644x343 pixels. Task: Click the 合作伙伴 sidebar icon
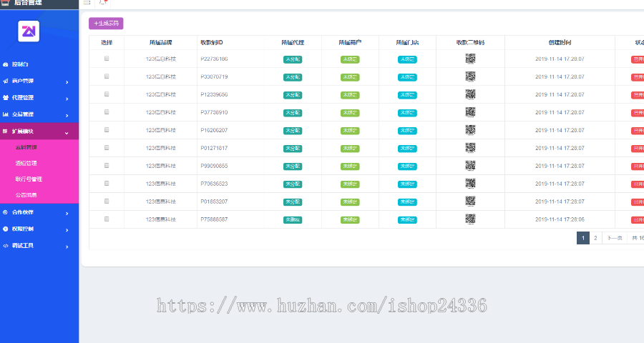[5, 212]
